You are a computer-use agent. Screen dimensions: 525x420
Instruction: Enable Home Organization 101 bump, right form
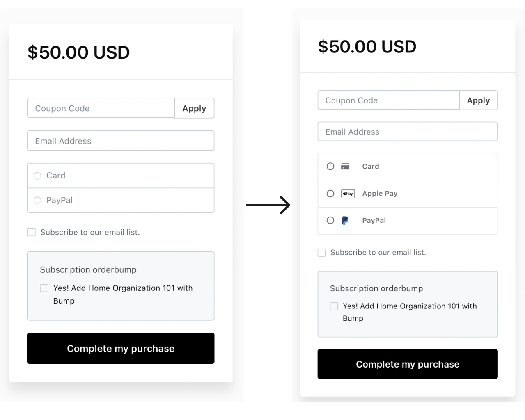334,306
